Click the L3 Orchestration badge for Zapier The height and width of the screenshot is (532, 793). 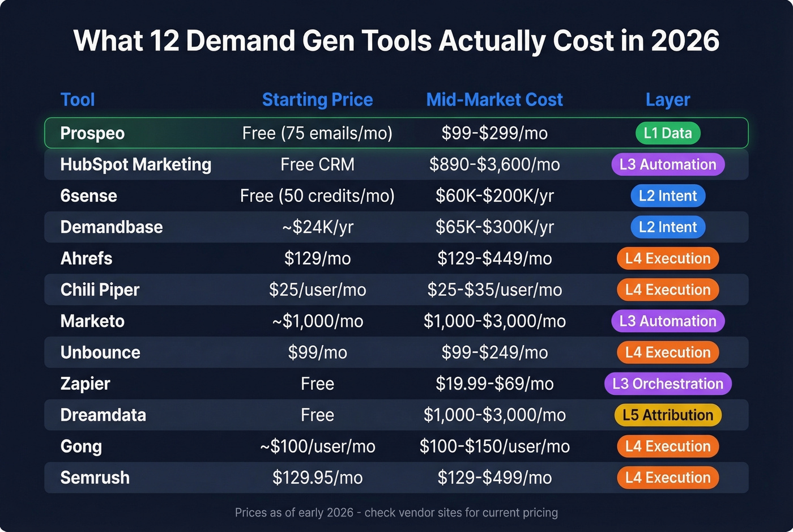(668, 384)
